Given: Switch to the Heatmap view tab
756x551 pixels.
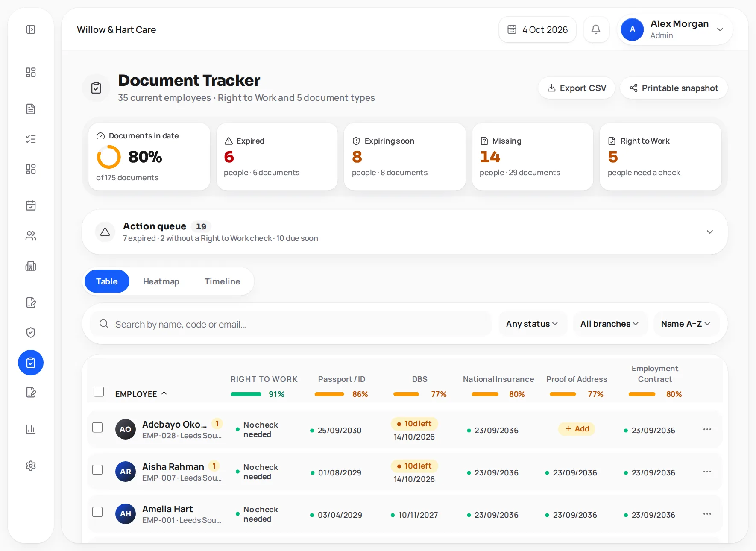Looking at the screenshot, I should [161, 281].
